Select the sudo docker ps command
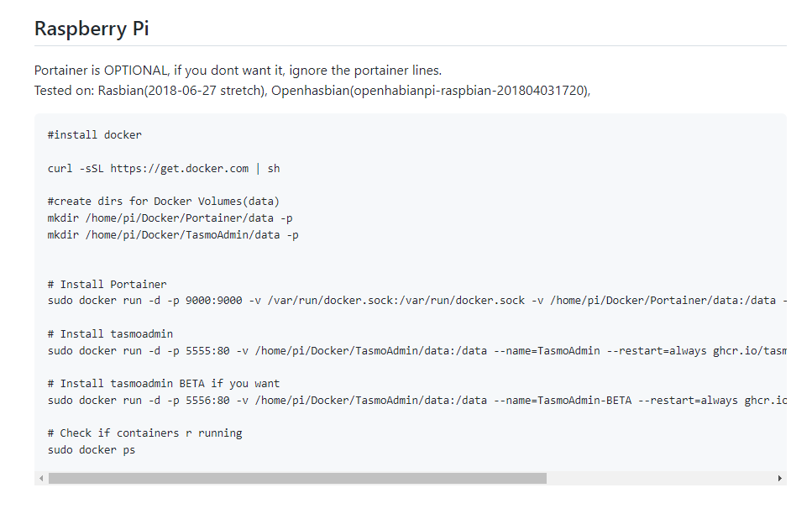 [93, 449]
